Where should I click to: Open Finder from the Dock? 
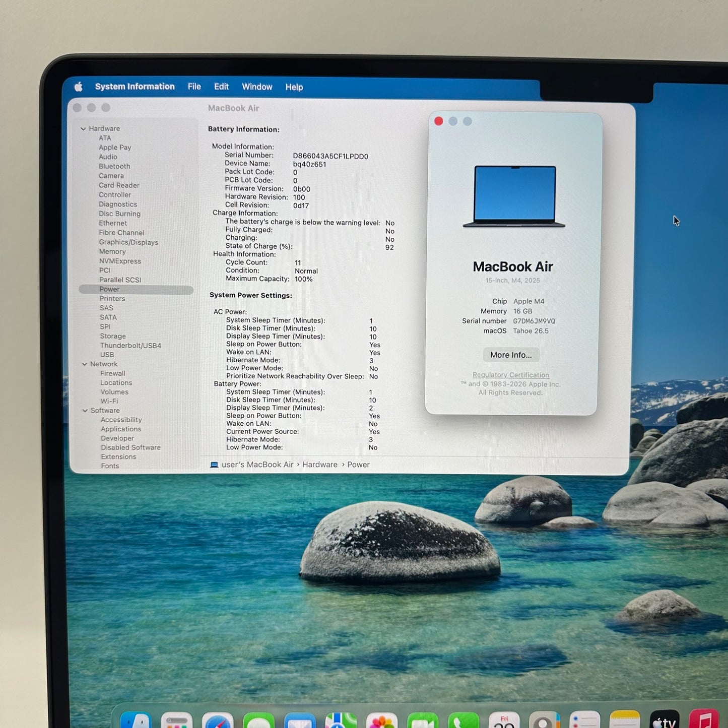pyautogui.click(x=136, y=721)
